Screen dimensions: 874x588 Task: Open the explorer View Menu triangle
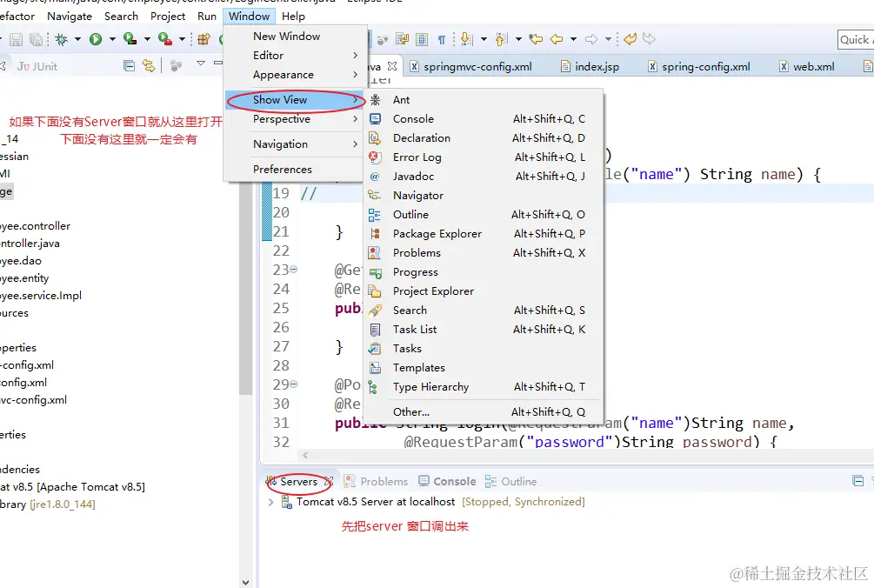click(x=201, y=63)
